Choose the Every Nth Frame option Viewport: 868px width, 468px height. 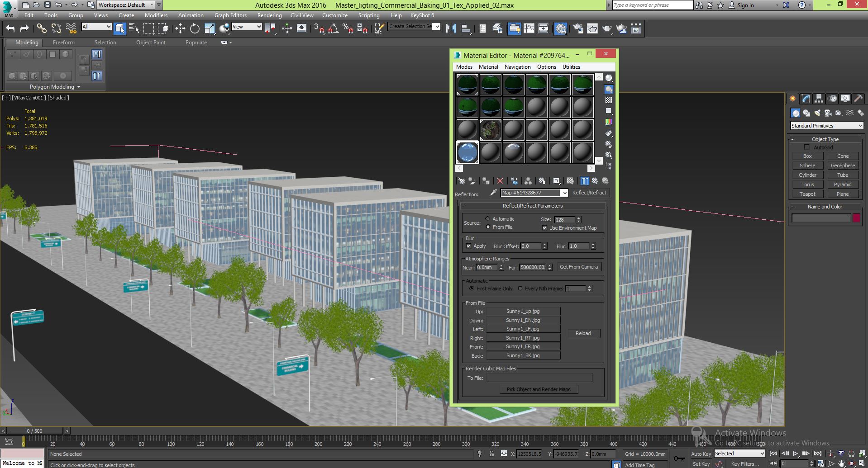pos(520,288)
